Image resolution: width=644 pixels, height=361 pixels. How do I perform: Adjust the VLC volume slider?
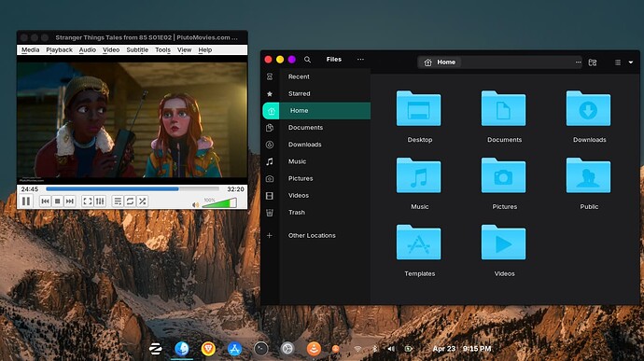click(x=219, y=202)
